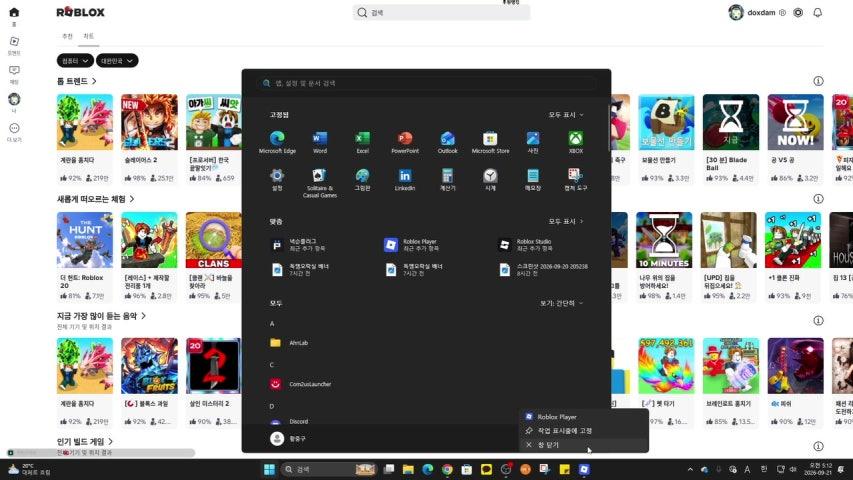Viewport: 853px width, 480px height.
Task: Open File Explorer from the taskbar
Action: click(408, 469)
